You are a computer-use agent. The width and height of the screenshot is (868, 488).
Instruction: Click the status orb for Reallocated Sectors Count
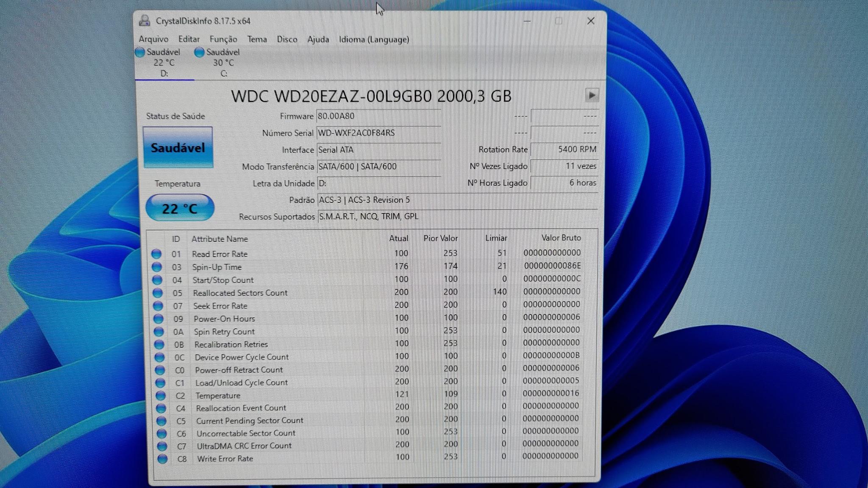coord(158,293)
